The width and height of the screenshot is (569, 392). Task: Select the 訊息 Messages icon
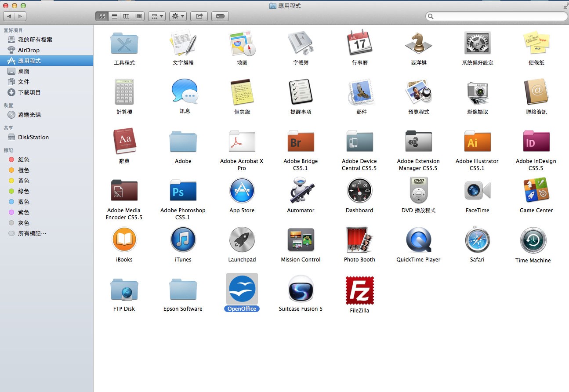point(185,92)
